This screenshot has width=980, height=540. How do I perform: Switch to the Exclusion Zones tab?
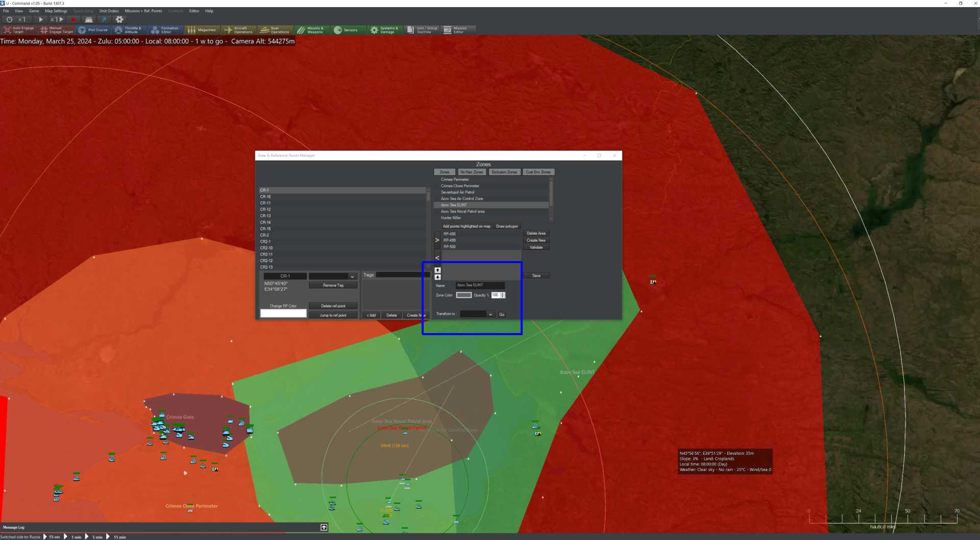point(504,172)
